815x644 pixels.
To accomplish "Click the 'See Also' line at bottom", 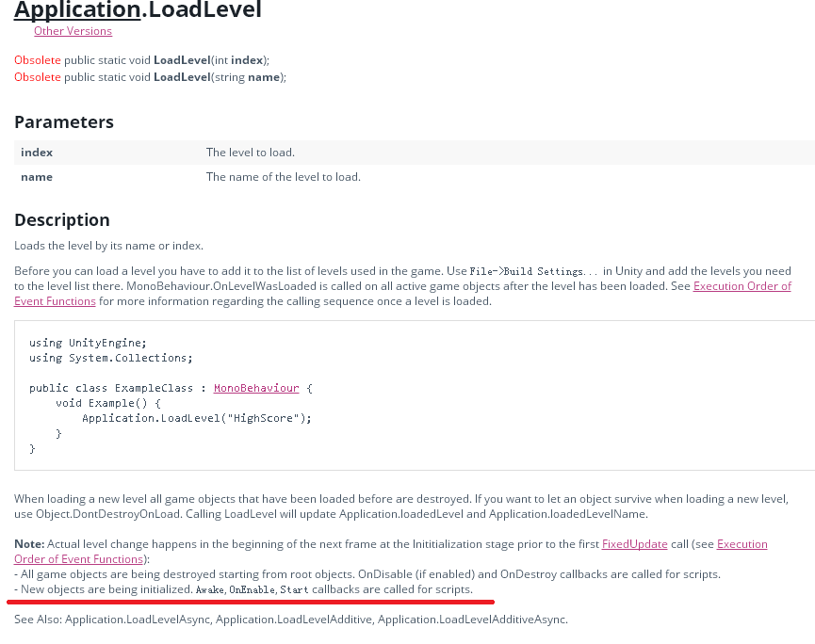I will point(291,620).
